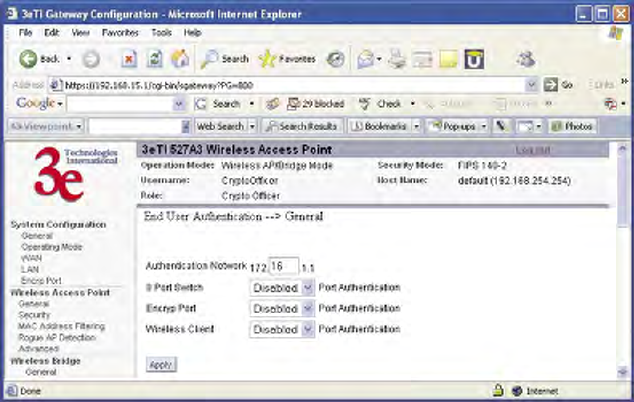Open Encryp Port sidebar link
Viewport: 634px width, 402px height.
[41, 281]
